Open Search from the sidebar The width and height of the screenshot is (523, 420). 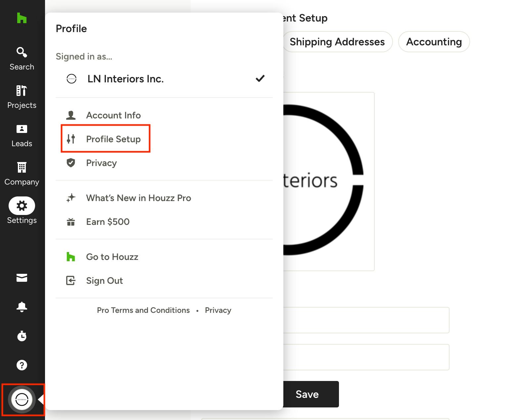[x=22, y=59]
